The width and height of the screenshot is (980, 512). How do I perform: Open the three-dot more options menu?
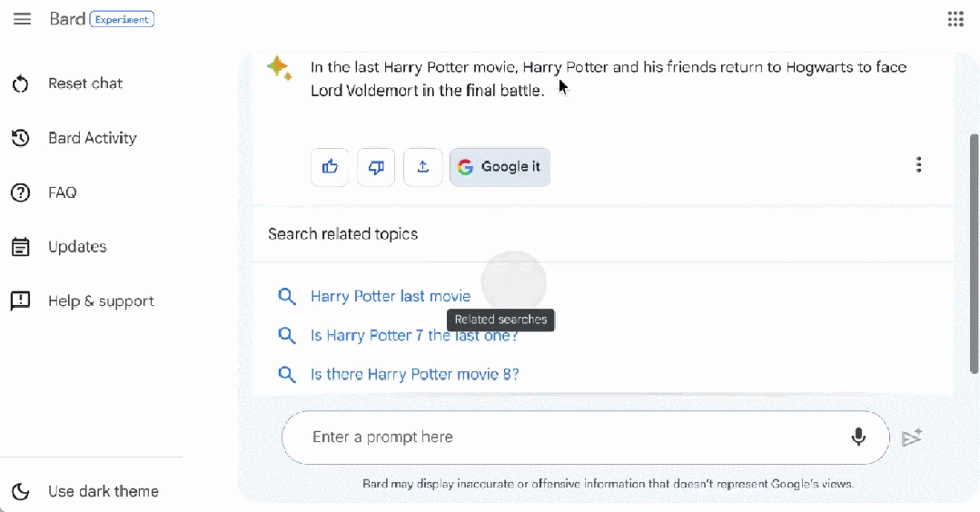(919, 165)
